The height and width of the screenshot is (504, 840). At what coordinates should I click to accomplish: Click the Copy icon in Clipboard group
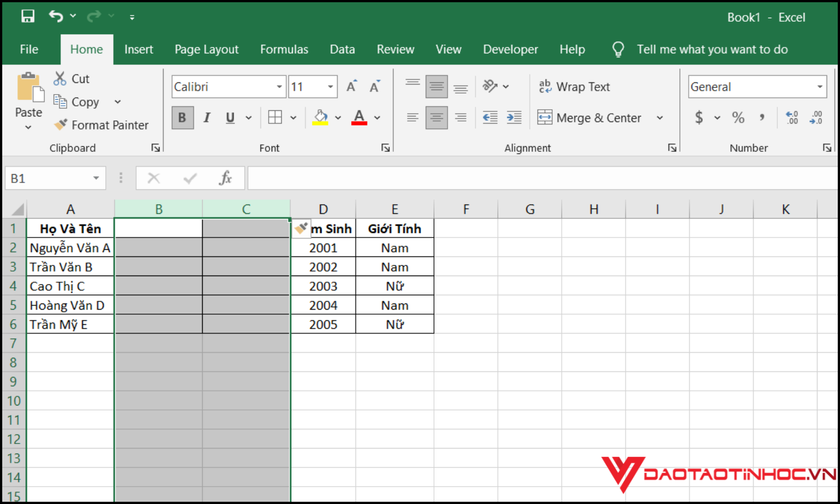pyautogui.click(x=62, y=101)
